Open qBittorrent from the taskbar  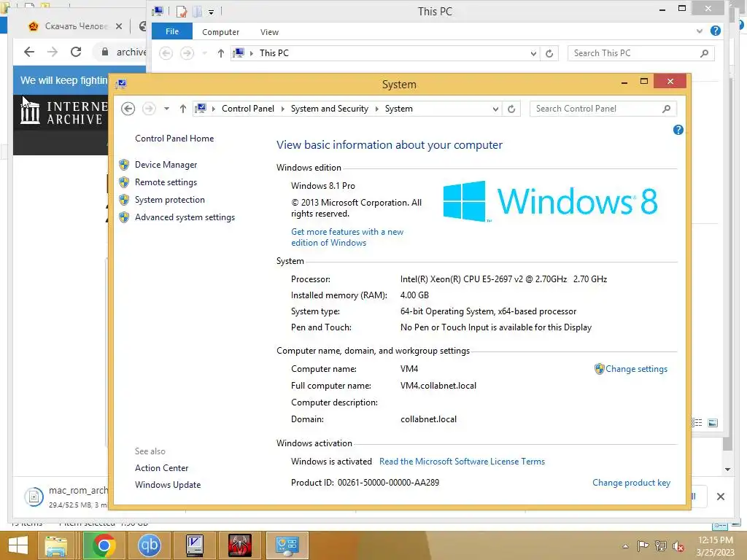pyautogui.click(x=149, y=545)
